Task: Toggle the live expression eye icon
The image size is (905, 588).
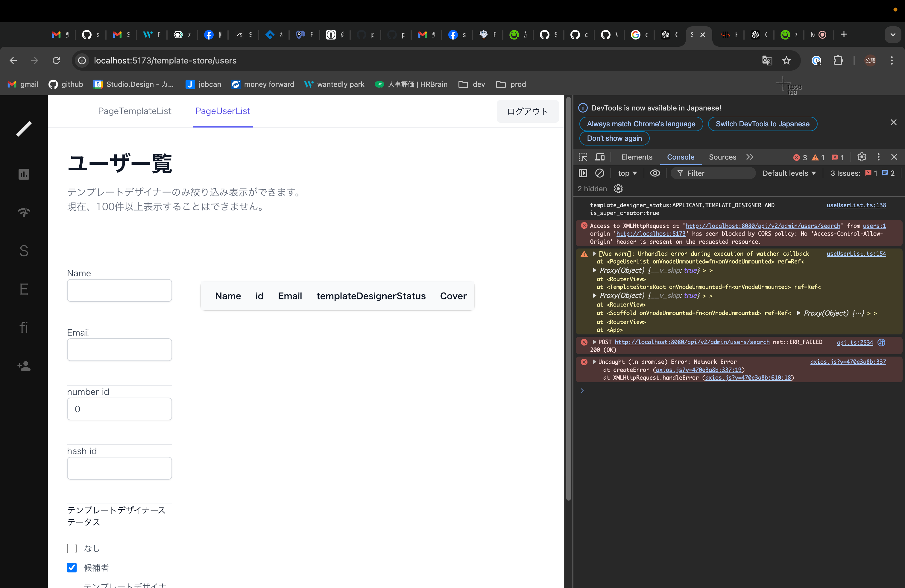Action: [x=655, y=173]
